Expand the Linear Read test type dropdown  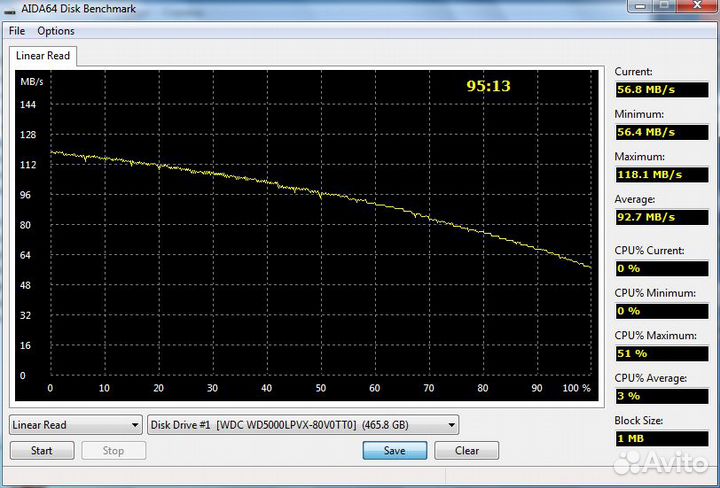(75, 425)
